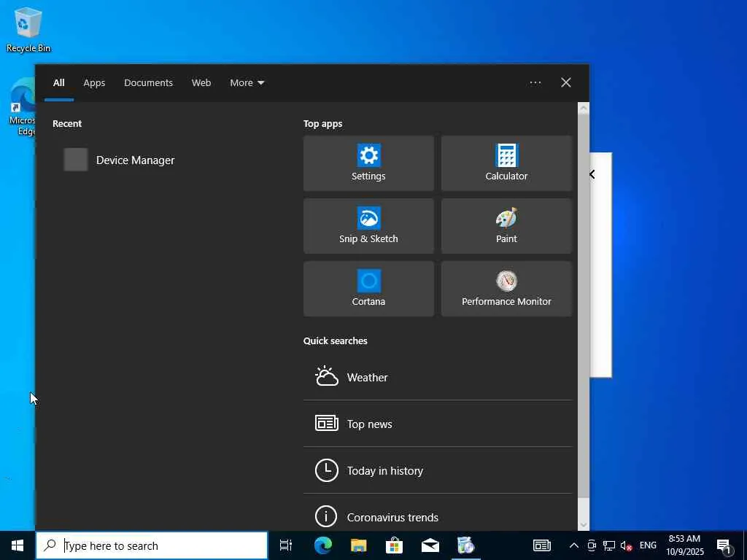Show hidden system tray icons
Screen dimensions: 747x560
(x=574, y=545)
